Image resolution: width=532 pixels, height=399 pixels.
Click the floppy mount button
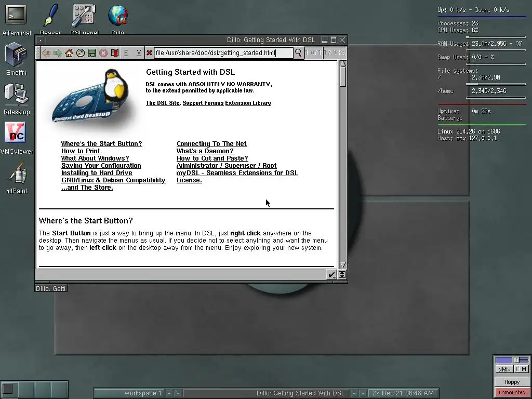[512, 382]
